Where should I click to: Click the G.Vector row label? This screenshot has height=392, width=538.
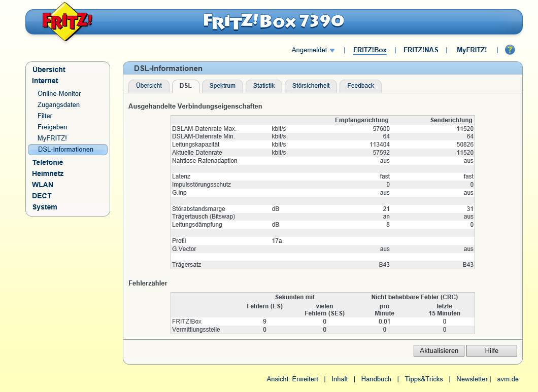184,249
